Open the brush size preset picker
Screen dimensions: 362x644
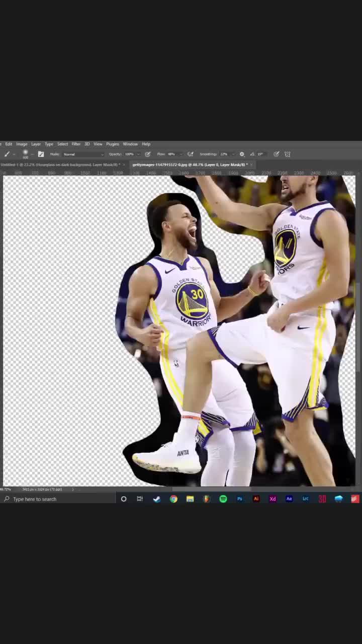point(25,154)
